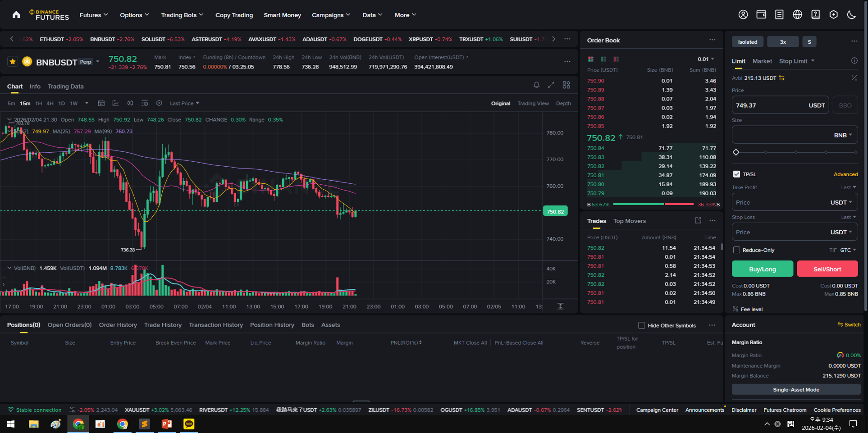
Task: Click the Single-Asset Mode button
Action: pos(796,389)
